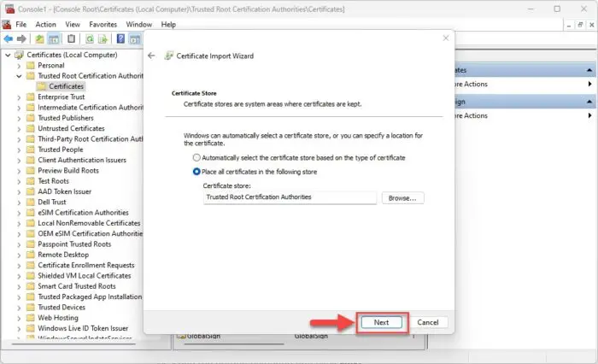Click the Browse button for certificate store
Screen dimensions: 598x364
[402, 197]
